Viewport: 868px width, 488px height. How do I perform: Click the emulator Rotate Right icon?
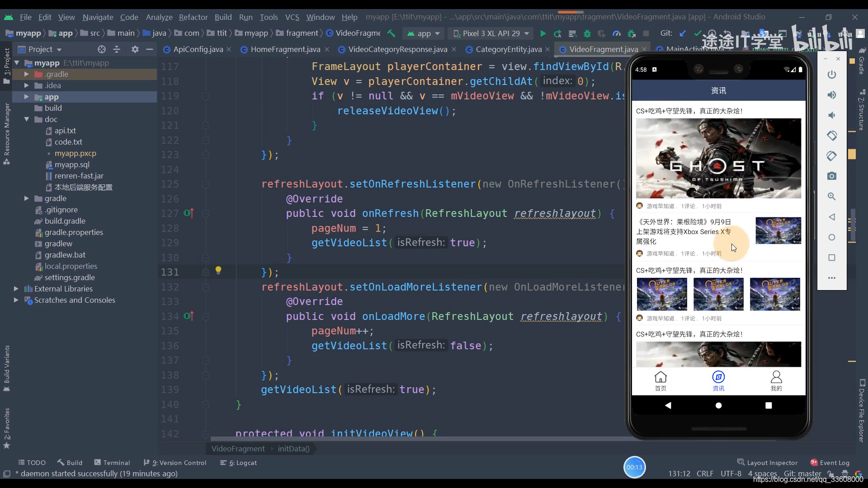tap(832, 156)
